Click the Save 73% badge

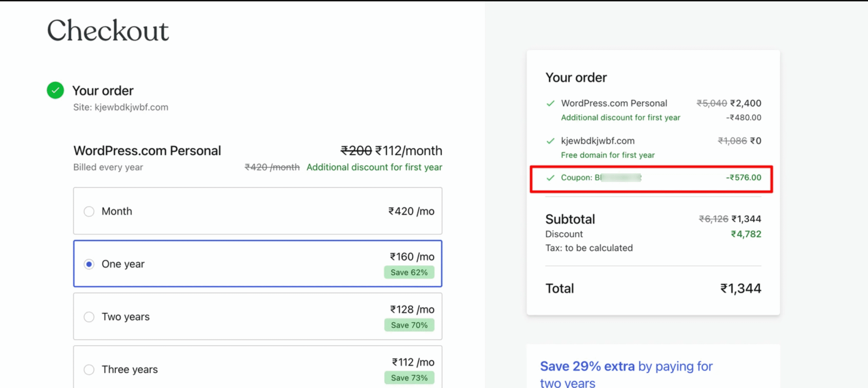point(409,378)
